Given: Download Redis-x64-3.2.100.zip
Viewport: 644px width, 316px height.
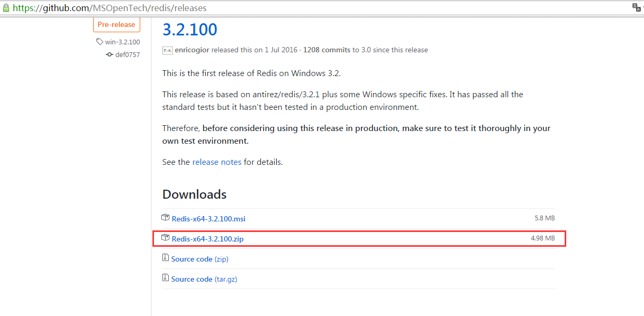Looking at the screenshot, I should pyautogui.click(x=207, y=239).
